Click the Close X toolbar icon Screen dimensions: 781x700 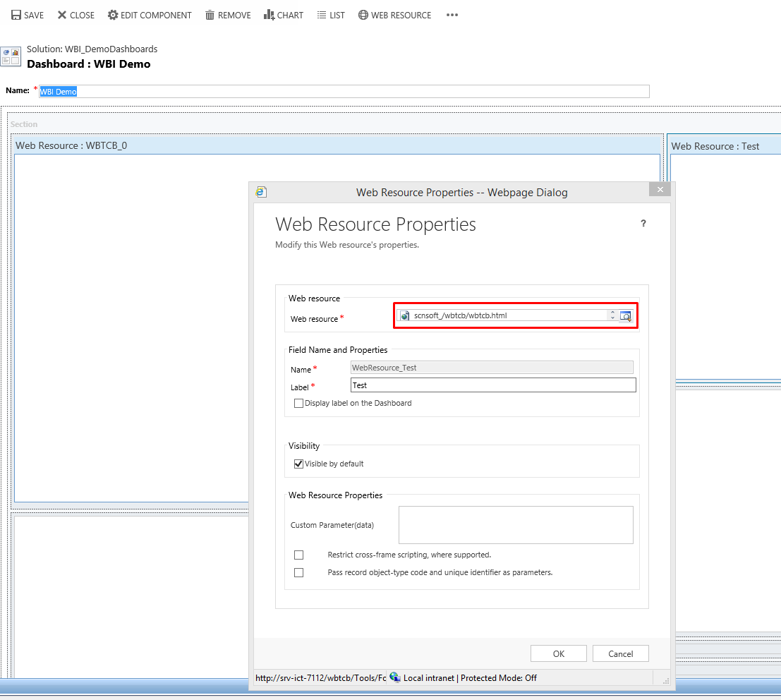coord(62,15)
